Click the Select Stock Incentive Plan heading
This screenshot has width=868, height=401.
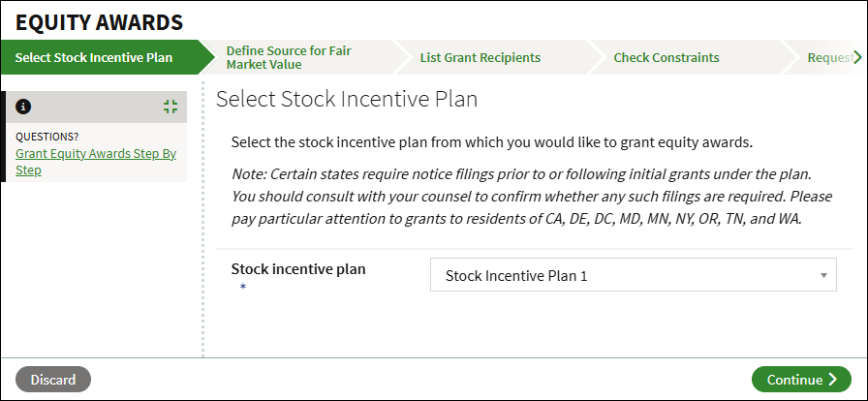click(347, 99)
